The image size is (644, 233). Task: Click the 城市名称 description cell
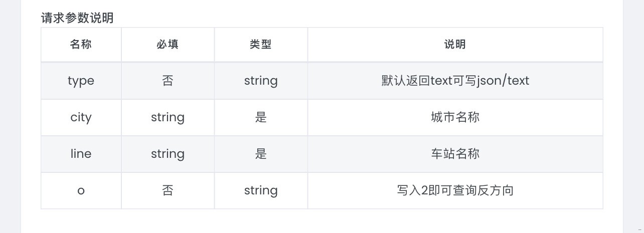(x=455, y=117)
